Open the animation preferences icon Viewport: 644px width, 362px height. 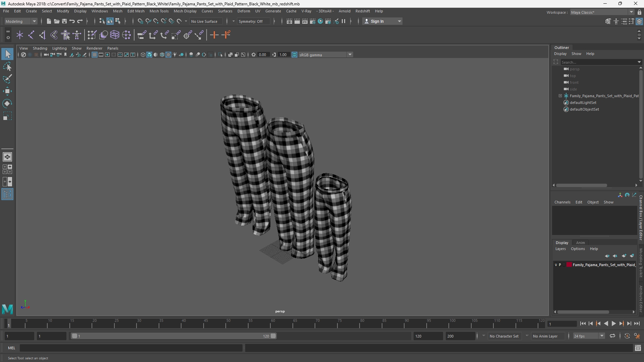click(637, 336)
